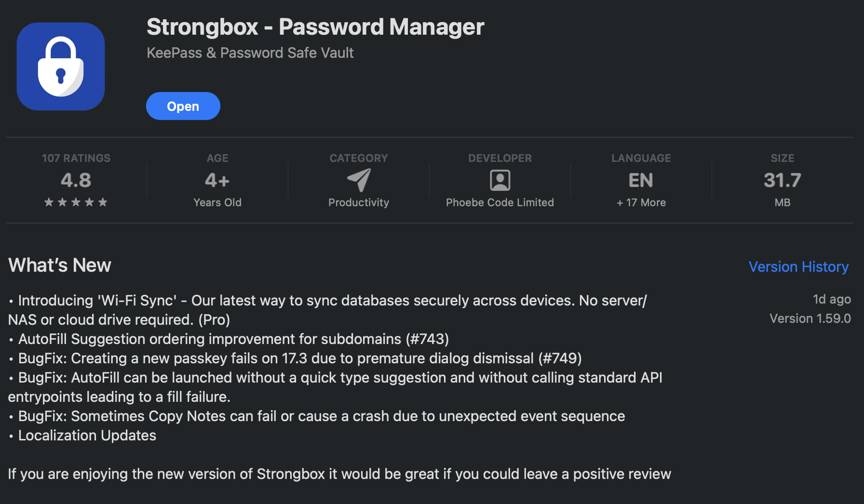Click the KeePass & Password Safe Vault subtitle
The width and height of the screenshot is (864, 504).
click(250, 53)
